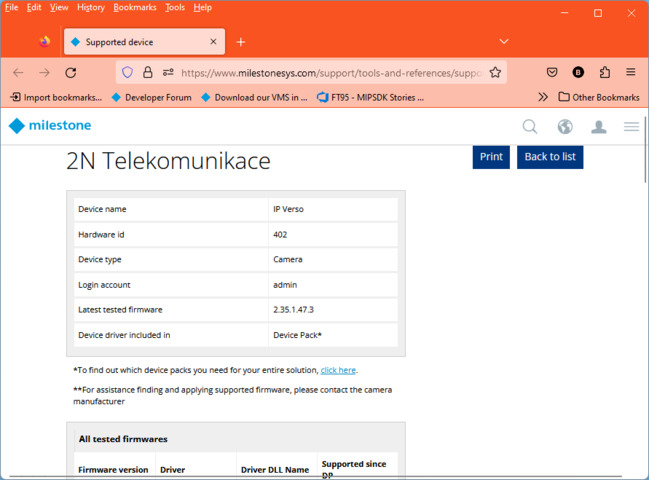The image size is (649, 480).
Task: Click the Milestone search magnifier icon
Action: coord(530,126)
